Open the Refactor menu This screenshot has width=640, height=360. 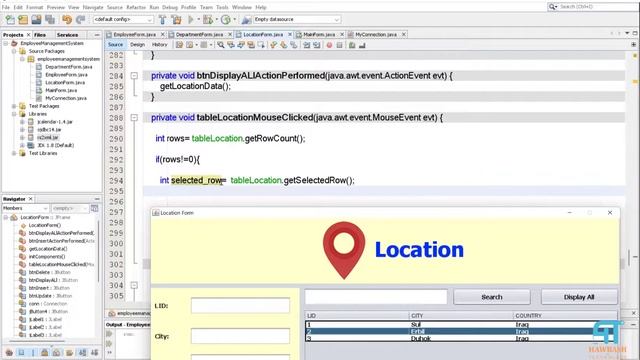click(136, 7)
